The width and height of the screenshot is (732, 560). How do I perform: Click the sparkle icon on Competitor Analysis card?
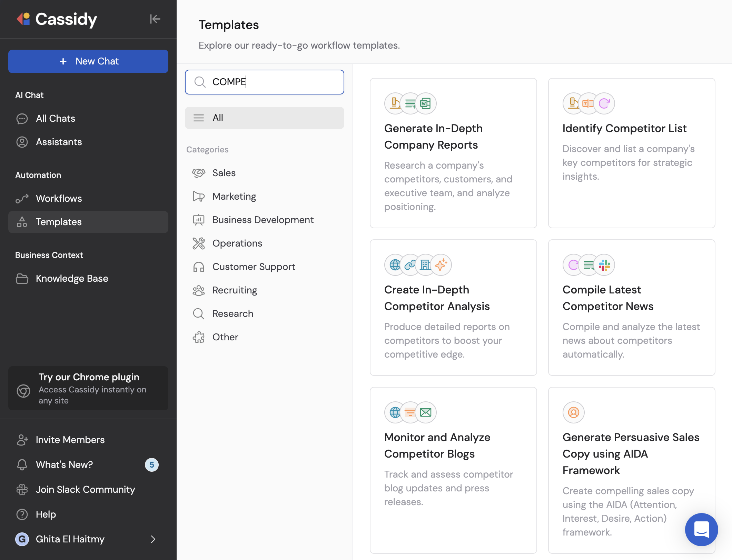pyautogui.click(x=441, y=265)
